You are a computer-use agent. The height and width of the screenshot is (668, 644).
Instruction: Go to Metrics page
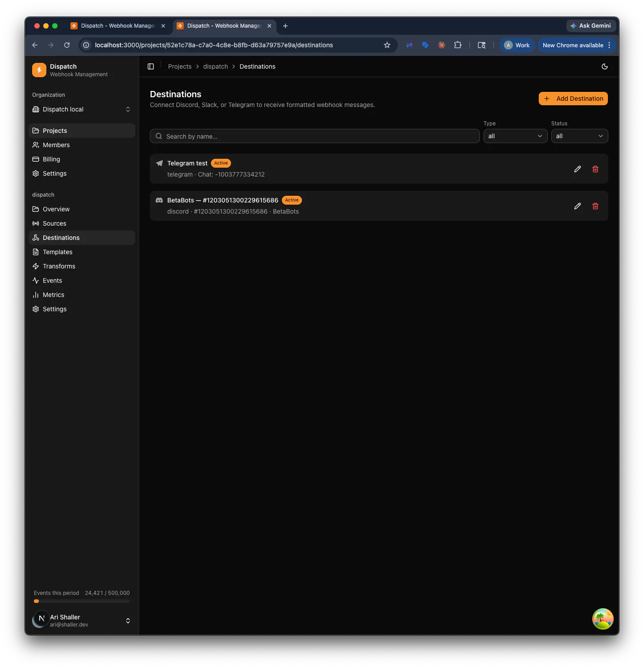82,295
